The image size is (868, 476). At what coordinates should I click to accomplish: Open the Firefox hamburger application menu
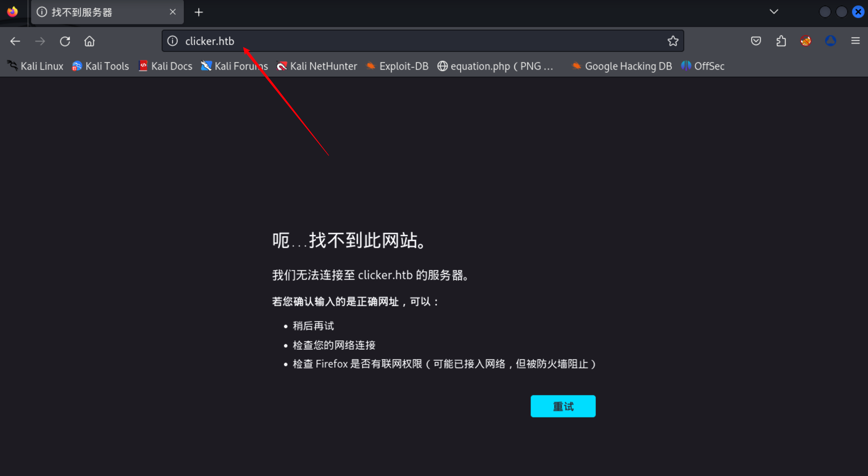click(x=855, y=41)
